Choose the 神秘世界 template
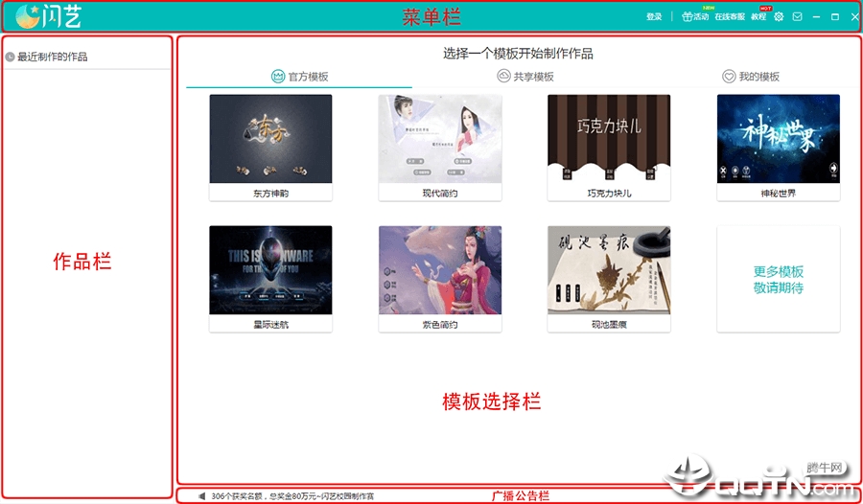 [x=779, y=139]
